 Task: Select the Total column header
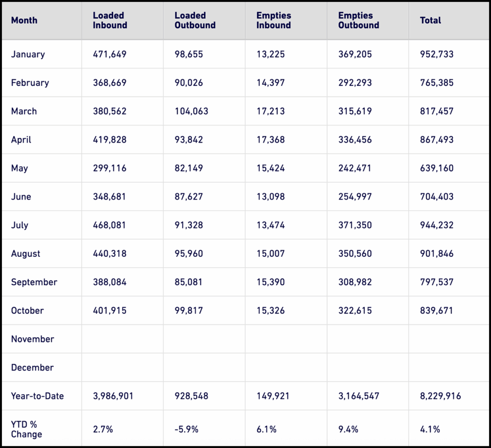pyautogui.click(x=431, y=21)
